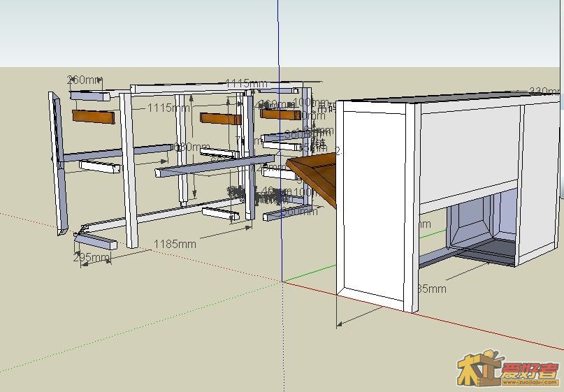Click the 1115mm label beside the orange board
Image resolution: width=564 pixels, height=392 pixels.
tap(168, 108)
